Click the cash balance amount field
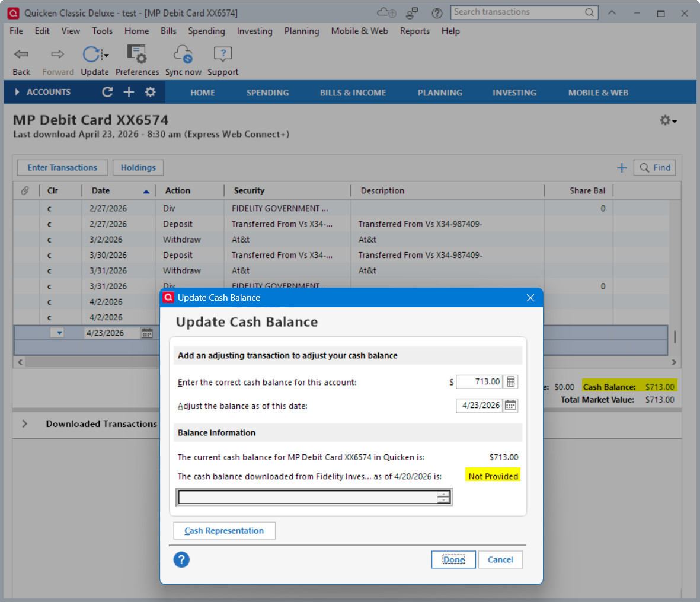700x602 pixels. tap(479, 382)
